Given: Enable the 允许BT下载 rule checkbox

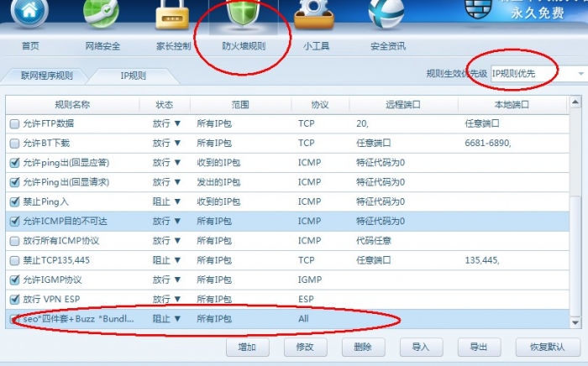Looking at the screenshot, I should pos(14,143).
